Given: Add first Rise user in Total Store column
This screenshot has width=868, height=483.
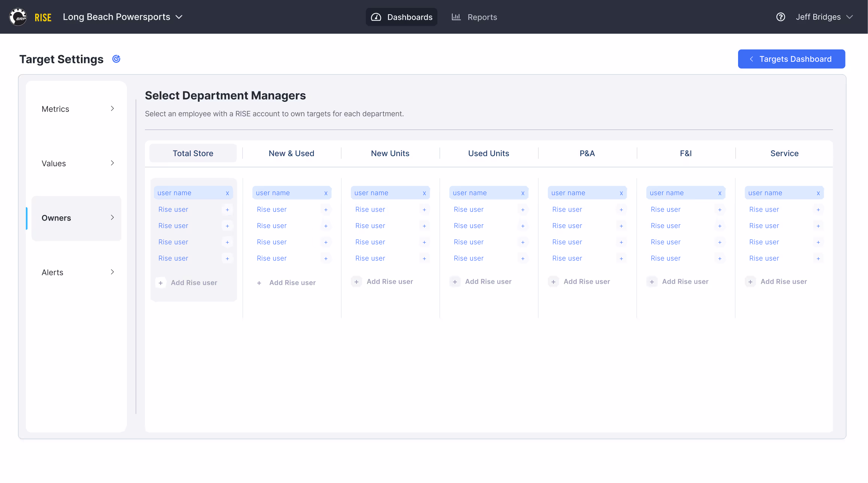Looking at the screenshot, I should tap(227, 210).
